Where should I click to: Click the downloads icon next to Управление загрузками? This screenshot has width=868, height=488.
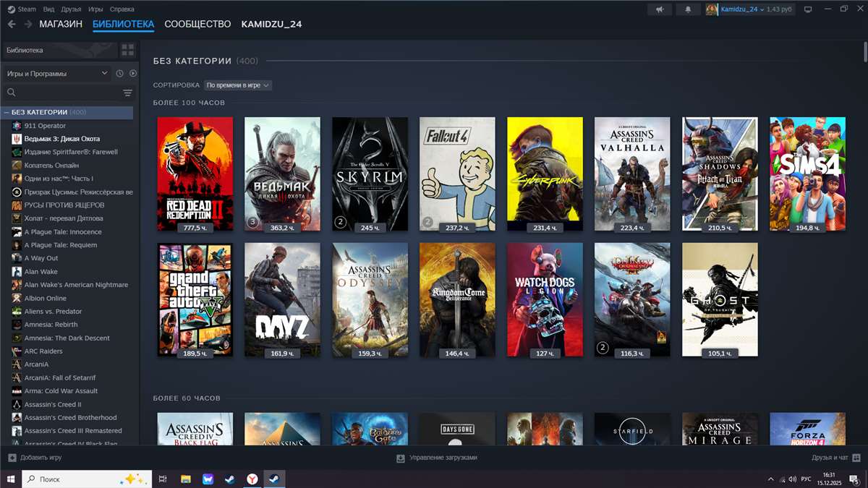(400, 458)
